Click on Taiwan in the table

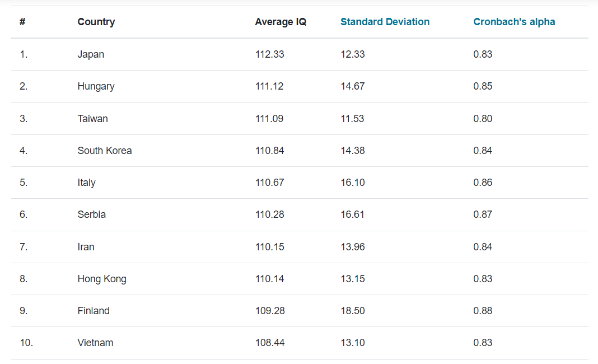coord(92,119)
